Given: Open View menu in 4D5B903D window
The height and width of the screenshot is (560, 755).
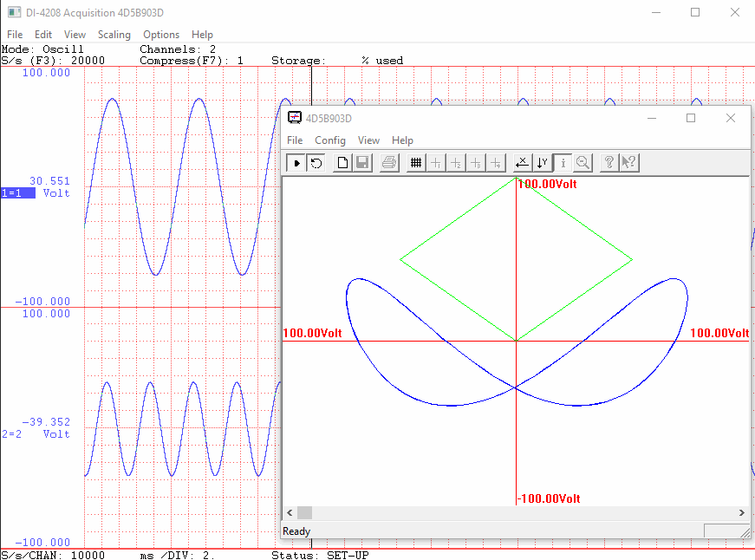Looking at the screenshot, I should point(368,140).
